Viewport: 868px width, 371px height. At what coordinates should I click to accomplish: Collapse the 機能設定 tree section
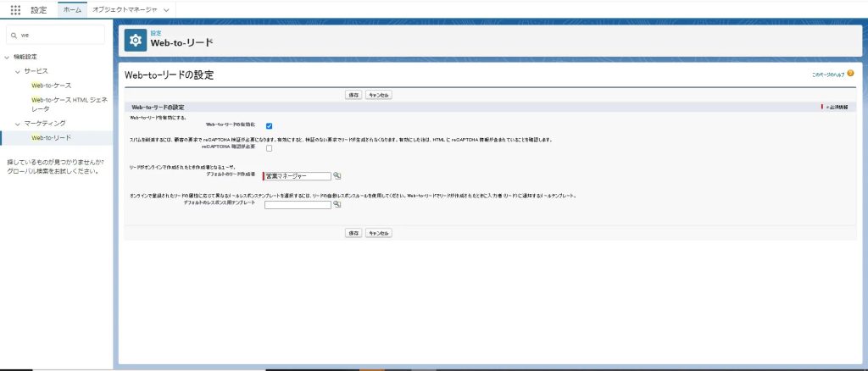pyautogui.click(x=7, y=57)
